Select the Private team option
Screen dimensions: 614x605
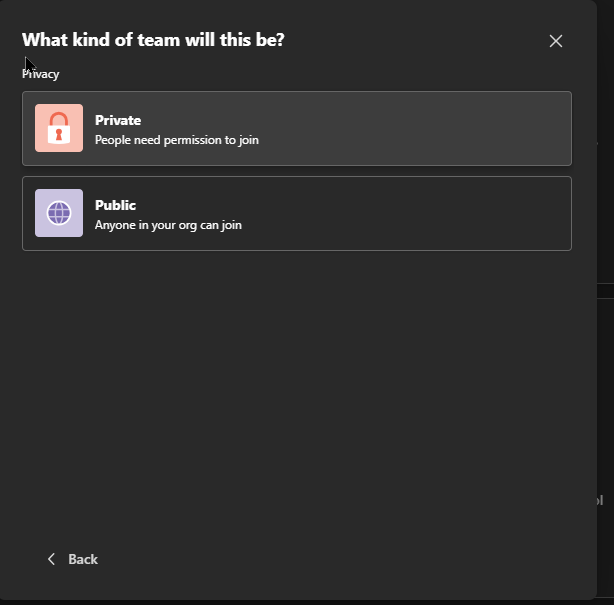297,128
